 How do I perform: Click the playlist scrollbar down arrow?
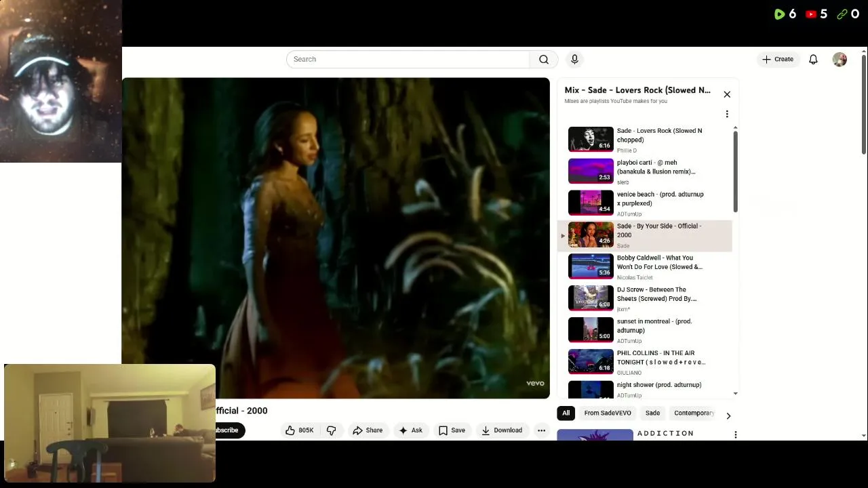[735, 394]
